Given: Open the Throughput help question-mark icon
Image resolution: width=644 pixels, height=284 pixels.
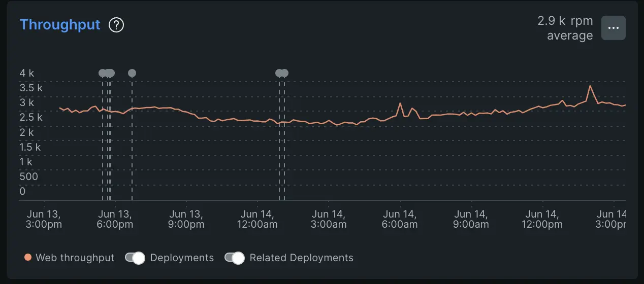Looking at the screenshot, I should [x=116, y=25].
